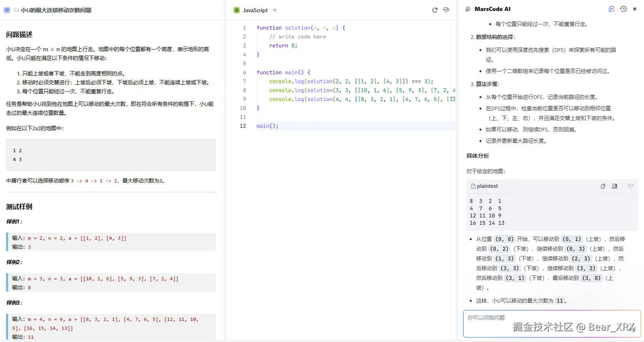Image resolution: width=644 pixels, height=342 pixels.
Task: Click the problem title in header
Action: [x=56, y=10]
